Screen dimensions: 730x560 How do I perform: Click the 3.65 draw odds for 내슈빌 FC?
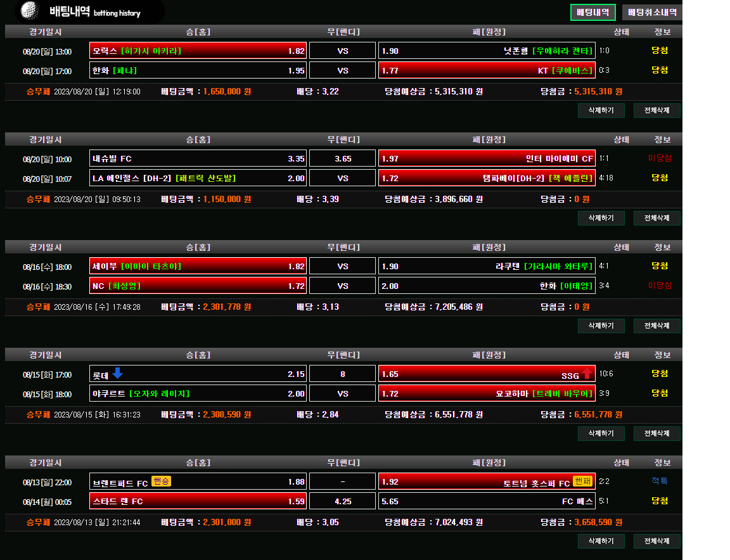[x=343, y=158]
